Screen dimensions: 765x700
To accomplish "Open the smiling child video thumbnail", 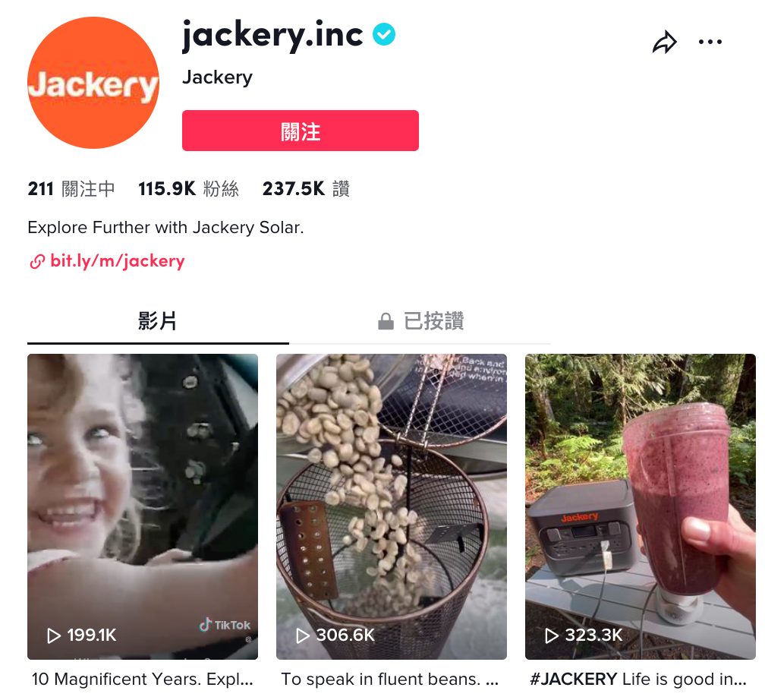I will click(143, 506).
